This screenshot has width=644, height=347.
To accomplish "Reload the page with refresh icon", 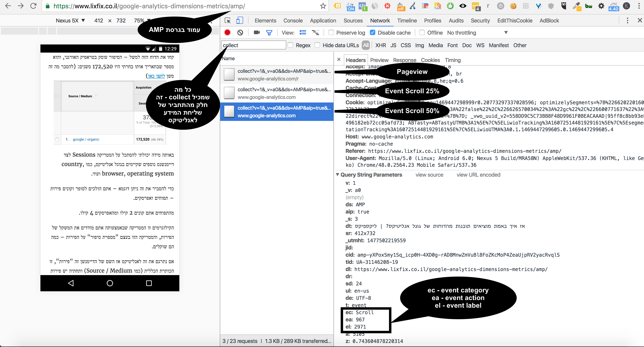I will (x=33, y=6).
